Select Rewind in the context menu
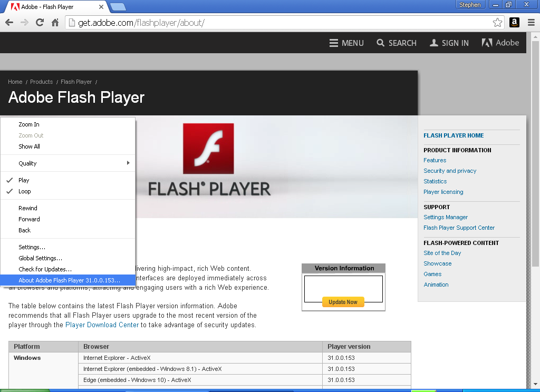540x392 pixels. pos(68,208)
